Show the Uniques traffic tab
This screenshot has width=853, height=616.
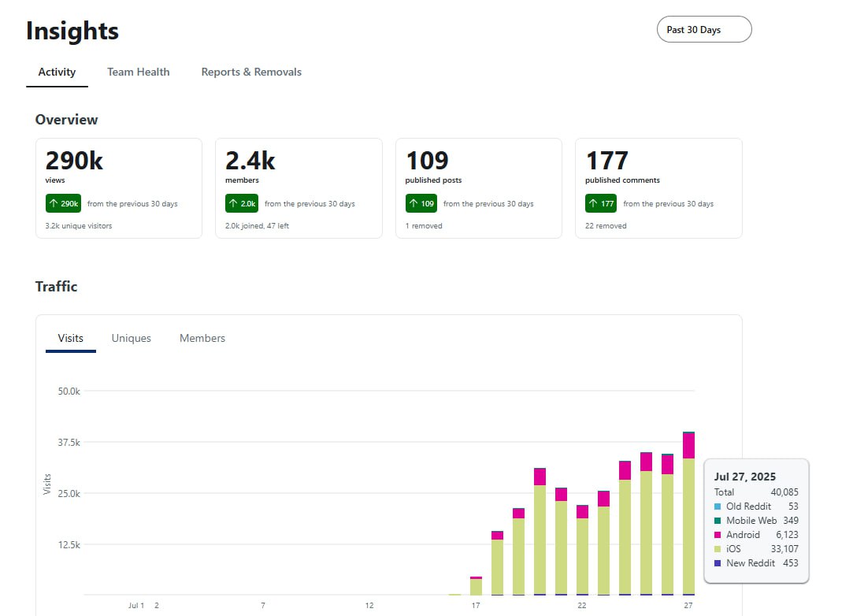(x=131, y=338)
